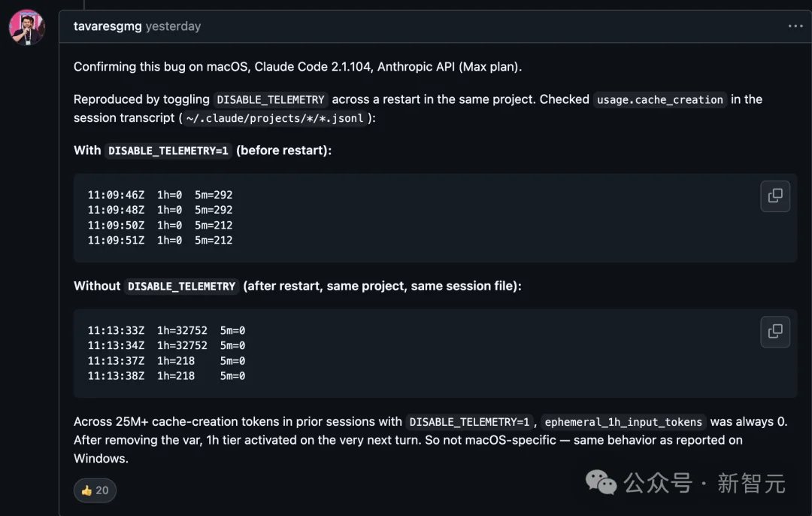Click the 'yesterday' comment timestamp
812x516 pixels.
tap(173, 26)
